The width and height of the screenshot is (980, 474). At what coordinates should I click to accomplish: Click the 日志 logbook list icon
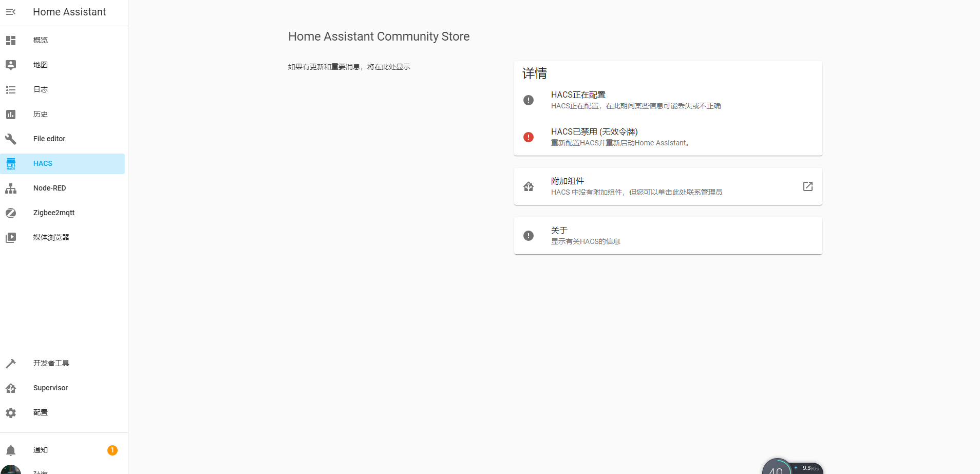pyautogui.click(x=11, y=89)
